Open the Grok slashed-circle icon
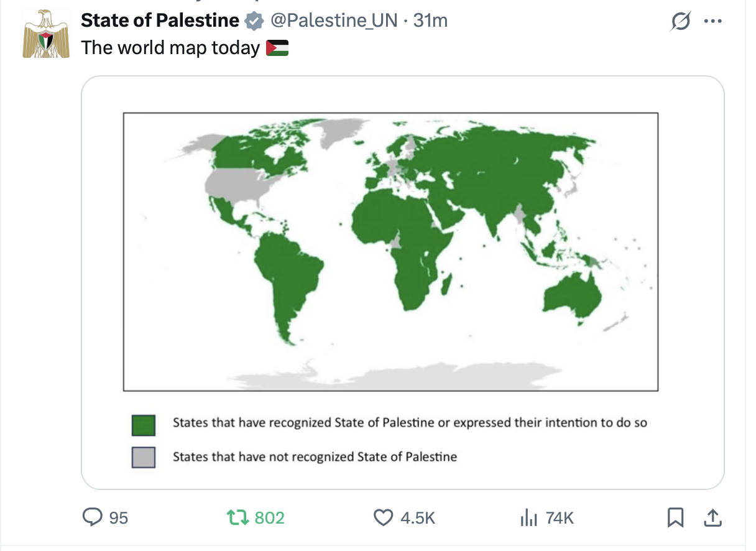 pos(681,22)
